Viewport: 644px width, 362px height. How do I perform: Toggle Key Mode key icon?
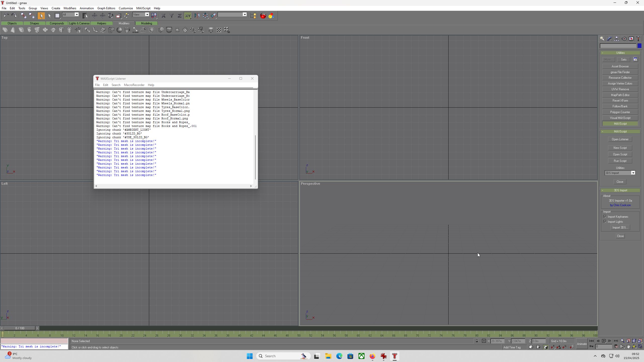(591, 347)
